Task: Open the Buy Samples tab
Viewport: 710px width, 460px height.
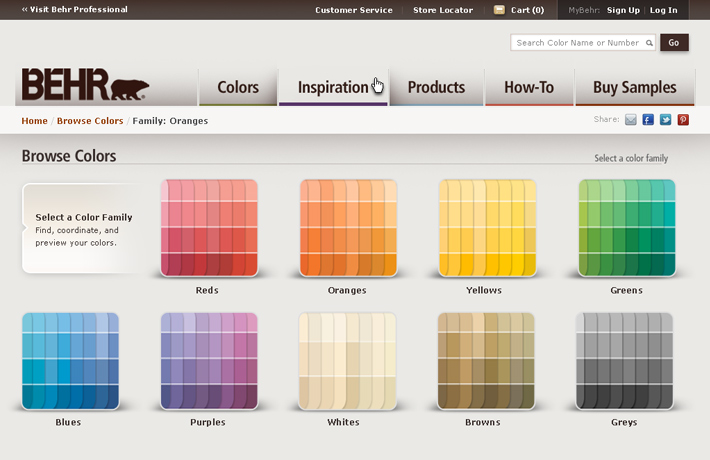Action: (x=635, y=87)
